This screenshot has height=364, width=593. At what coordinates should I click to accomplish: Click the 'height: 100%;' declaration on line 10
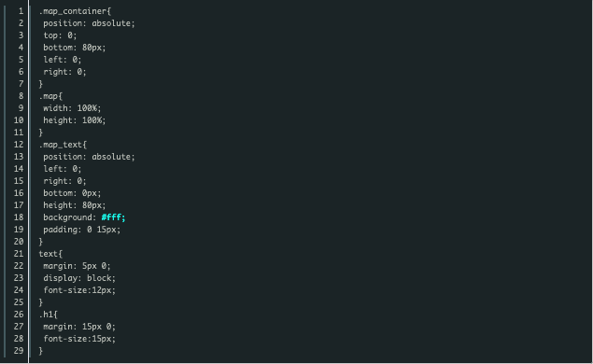(75, 120)
